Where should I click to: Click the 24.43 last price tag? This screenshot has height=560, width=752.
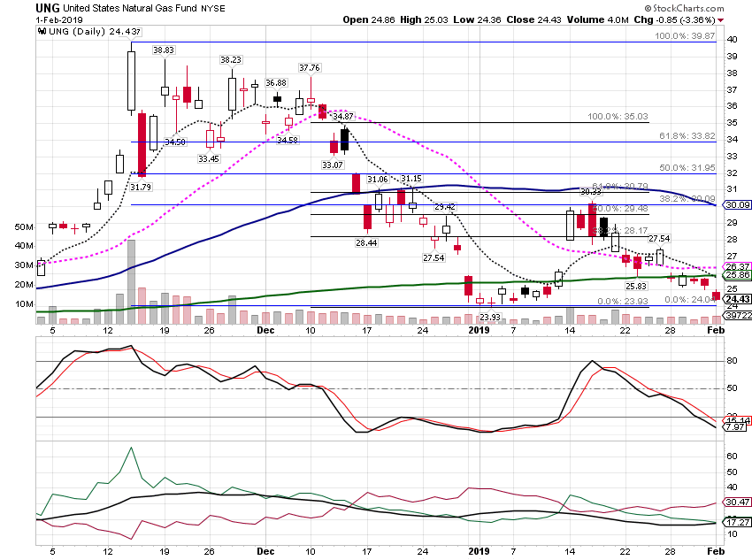[x=738, y=299]
